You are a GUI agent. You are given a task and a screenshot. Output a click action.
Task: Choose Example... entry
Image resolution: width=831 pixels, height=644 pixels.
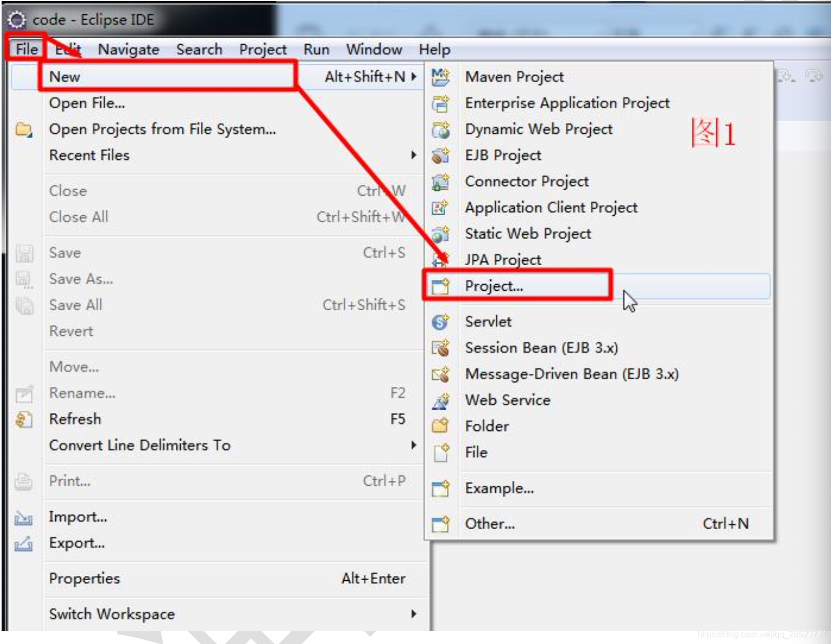pyautogui.click(x=599, y=488)
